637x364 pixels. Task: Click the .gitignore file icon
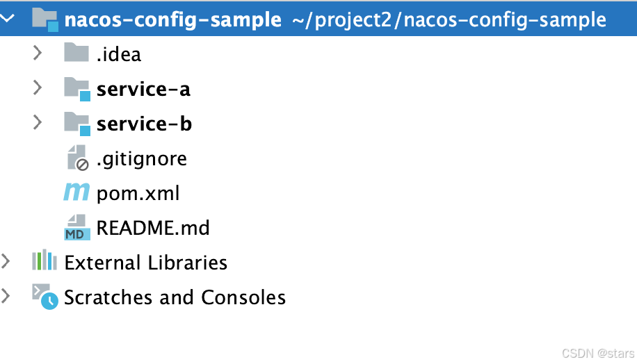(x=78, y=158)
